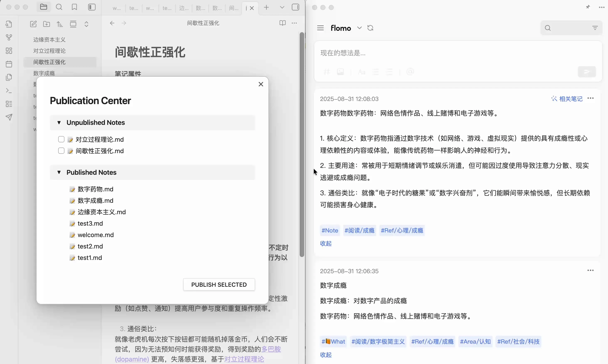Check the 对立过程理论.md checkbox

(x=61, y=139)
